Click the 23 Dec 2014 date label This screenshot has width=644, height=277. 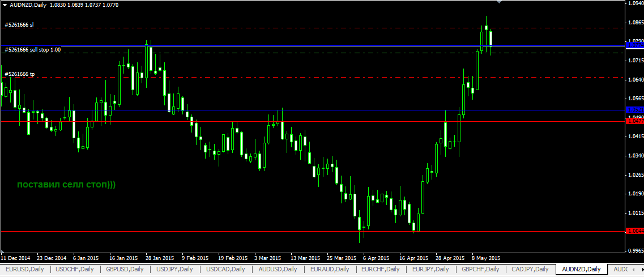pos(52,258)
